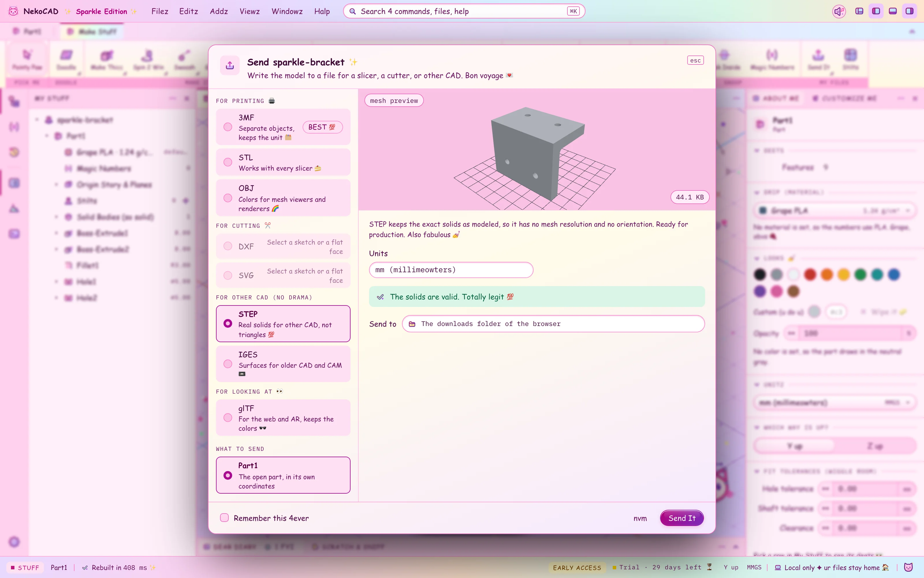This screenshot has width=924, height=578.
Task: Cancel with the nvm button
Action: coord(640,518)
